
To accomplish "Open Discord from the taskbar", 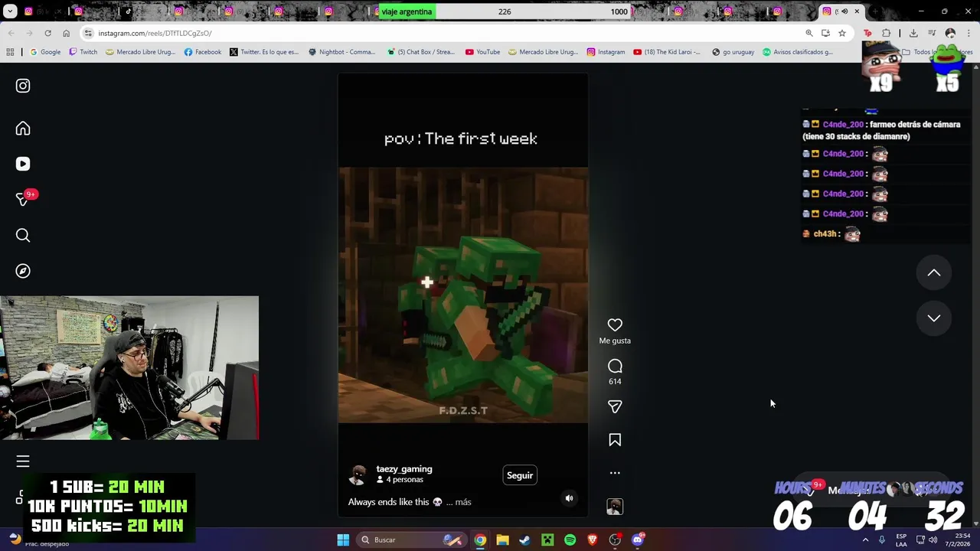I will tap(638, 540).
